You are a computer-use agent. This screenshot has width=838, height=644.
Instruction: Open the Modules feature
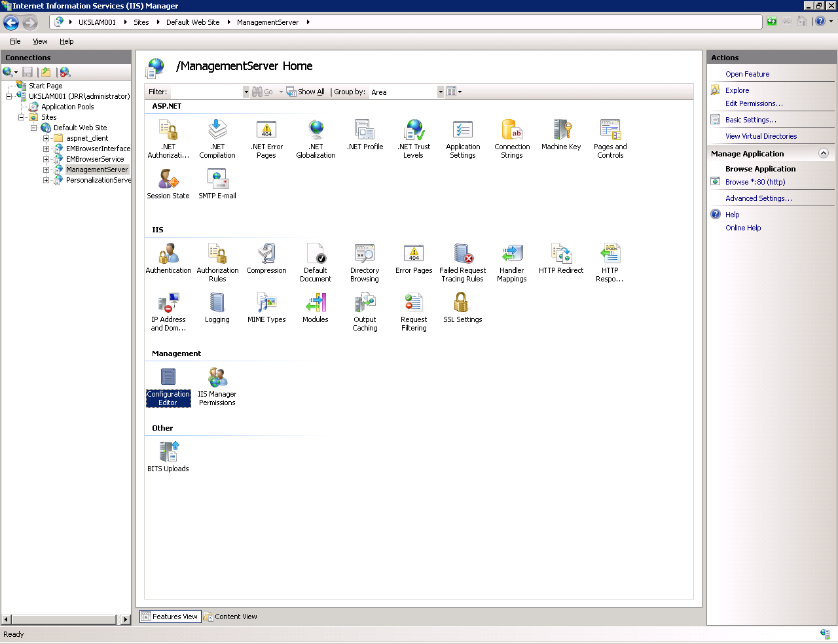(316, 308)
